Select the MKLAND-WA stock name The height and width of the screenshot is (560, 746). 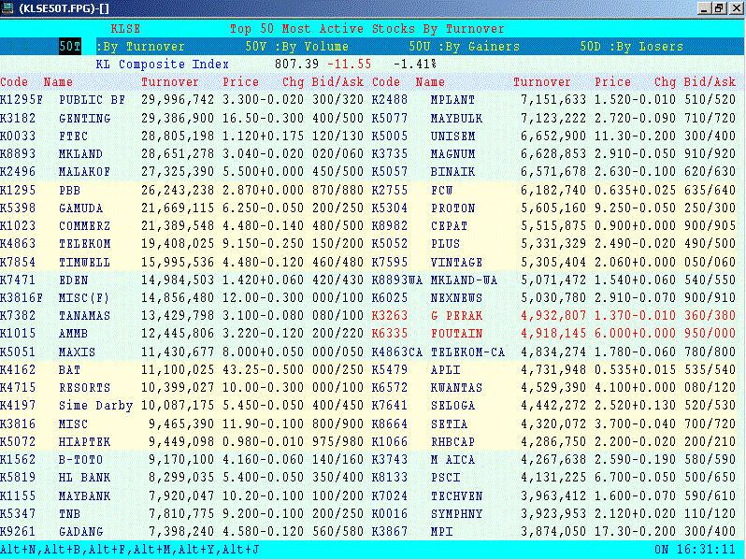point(464,280)
